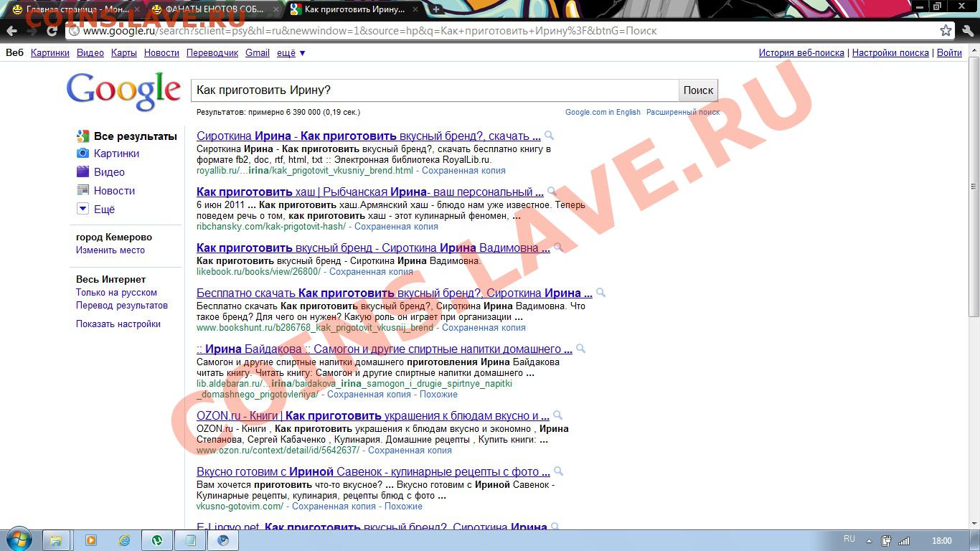Open Переводчик in the top navigation bar

pyautogui.click(x=212, y=52)
